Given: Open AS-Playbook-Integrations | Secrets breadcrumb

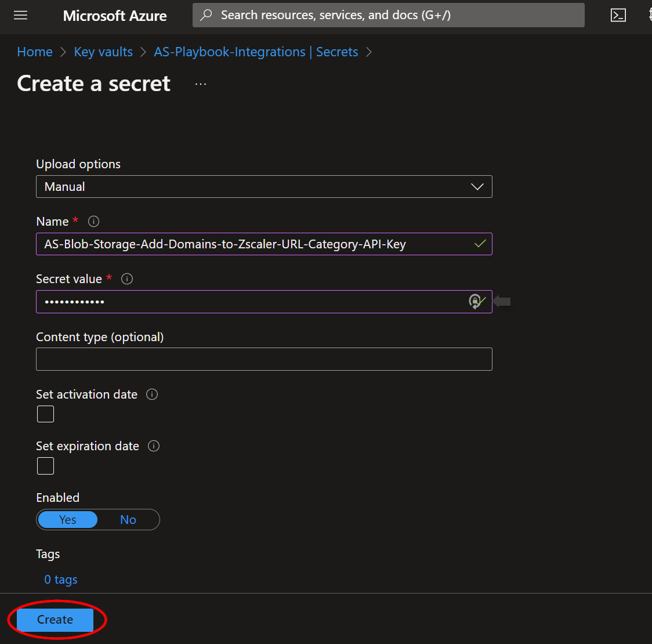Looking at the screenshot, I should pyautogui.click(x=256, y=52).
